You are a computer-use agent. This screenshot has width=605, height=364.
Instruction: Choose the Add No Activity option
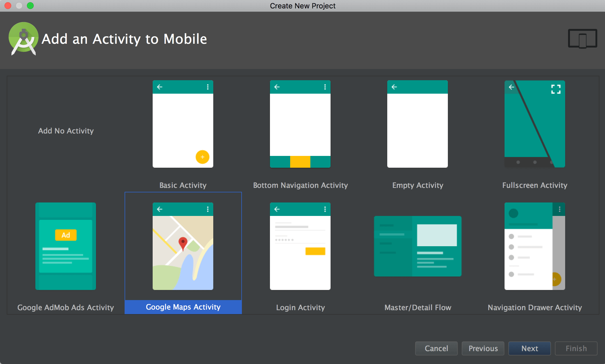point(66,131)
